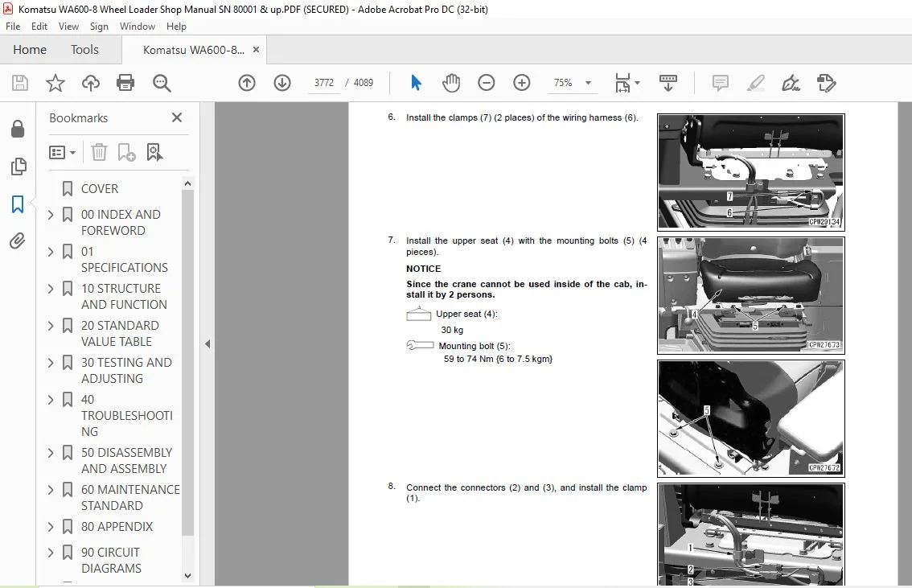Zoom out with the minus button
Viewport: 912px width, 588px height.
[487, 83]
